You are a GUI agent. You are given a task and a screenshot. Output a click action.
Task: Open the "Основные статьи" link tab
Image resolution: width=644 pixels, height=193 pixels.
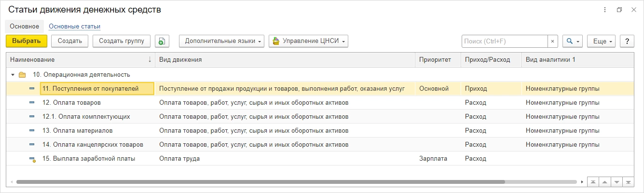(74, 26)
